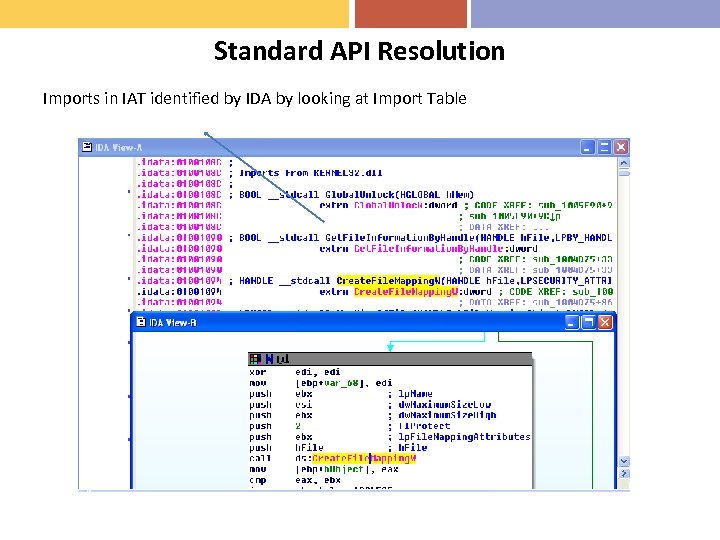
Task: Maximize the IDA View-A window
Action: (x=604, y=147)
